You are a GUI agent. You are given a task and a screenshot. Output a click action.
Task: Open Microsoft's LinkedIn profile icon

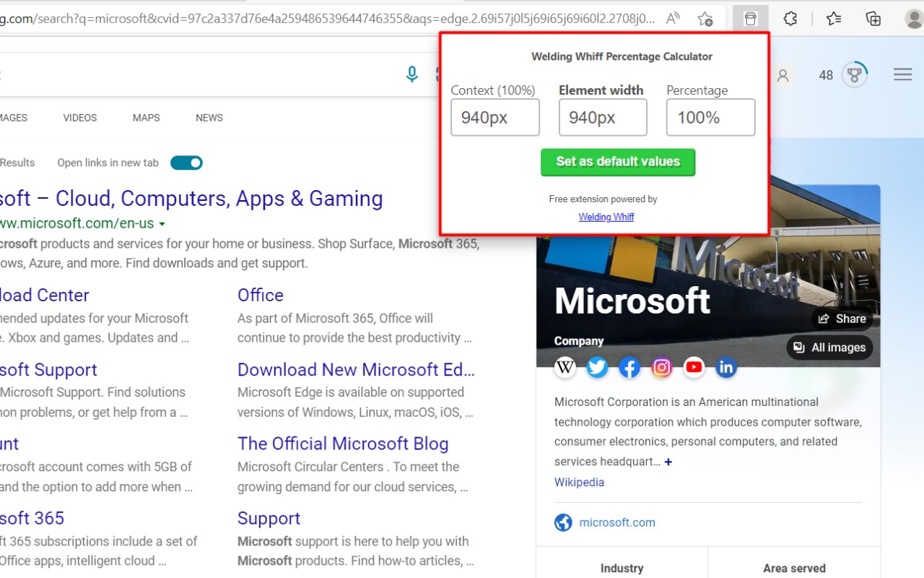coord(726,368)
